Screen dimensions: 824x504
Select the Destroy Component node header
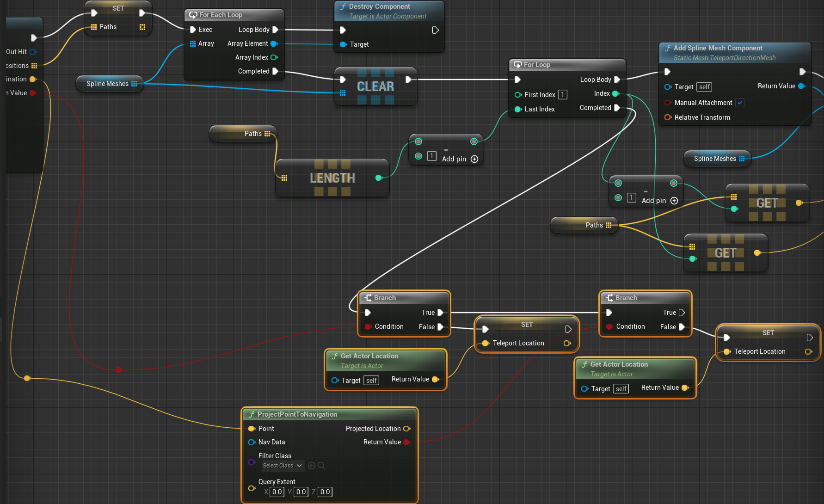[x=379, y=6]
